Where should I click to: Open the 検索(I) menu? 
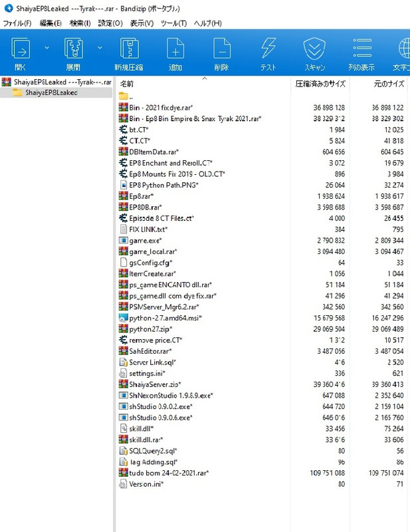click(x=80, y=23)
